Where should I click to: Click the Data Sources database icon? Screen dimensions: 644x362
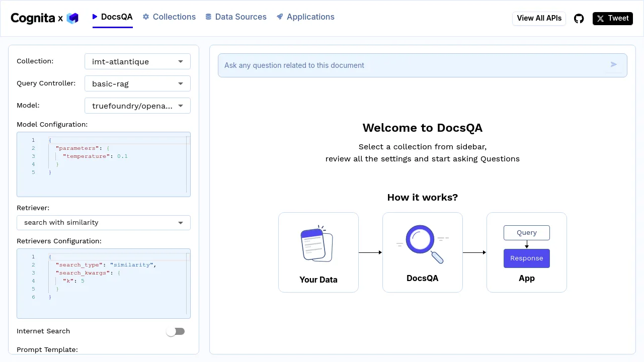pos(208,17)
